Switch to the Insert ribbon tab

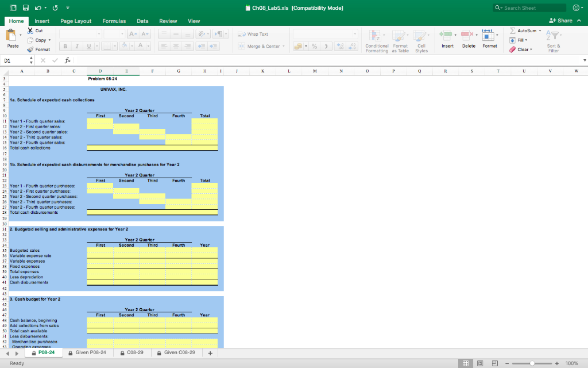[42, 21]
